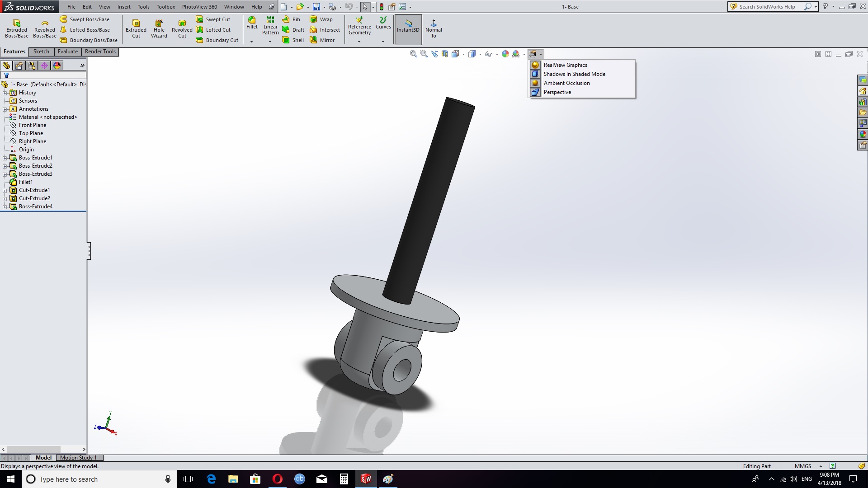Select the Hole Wizard tool
The image size is (868, 488).
pos(159,28)
